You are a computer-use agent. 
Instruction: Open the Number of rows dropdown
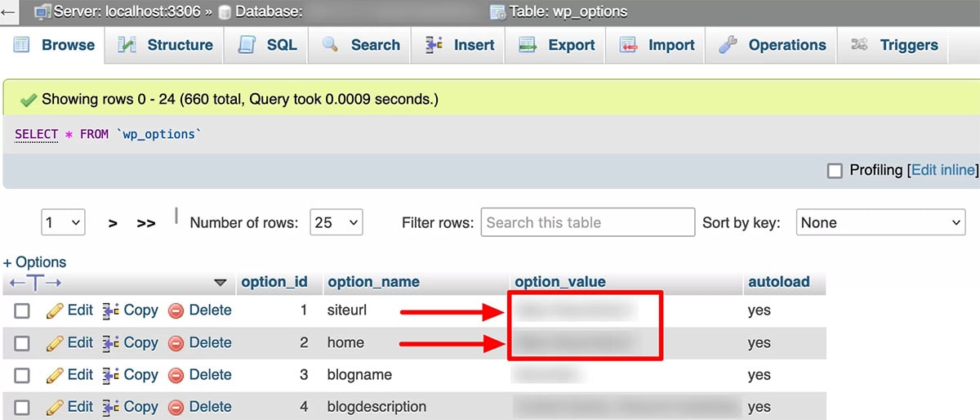tap(336, 222)
